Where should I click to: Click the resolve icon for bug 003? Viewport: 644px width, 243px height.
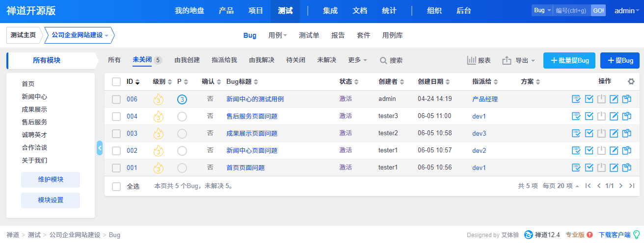tap(590, 134)
